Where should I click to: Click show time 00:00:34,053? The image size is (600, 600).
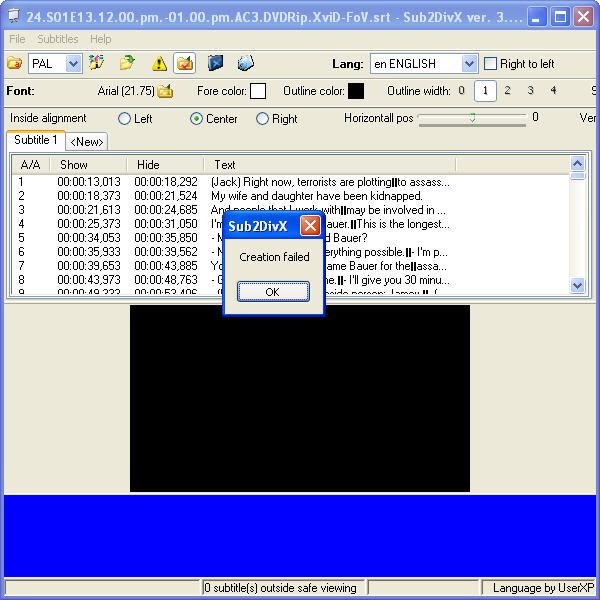click(x=89, y=238)
